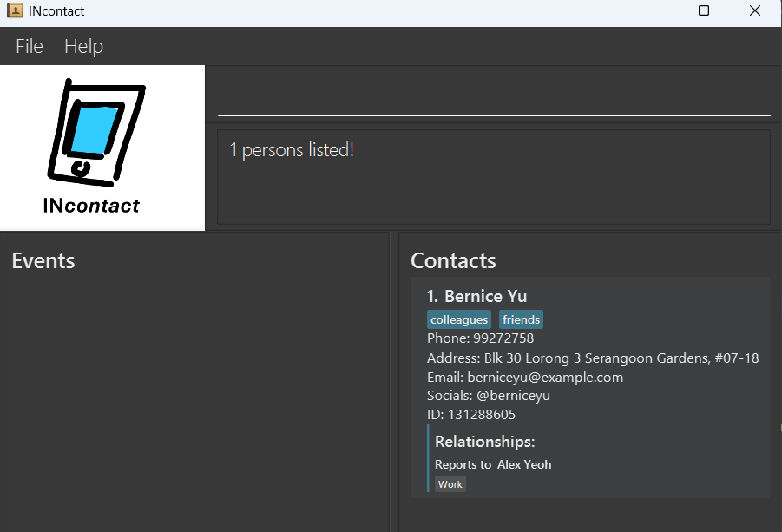Click the Serangoon Gardens address line
The image size is (782, 532).
click(x=593, y=358)
